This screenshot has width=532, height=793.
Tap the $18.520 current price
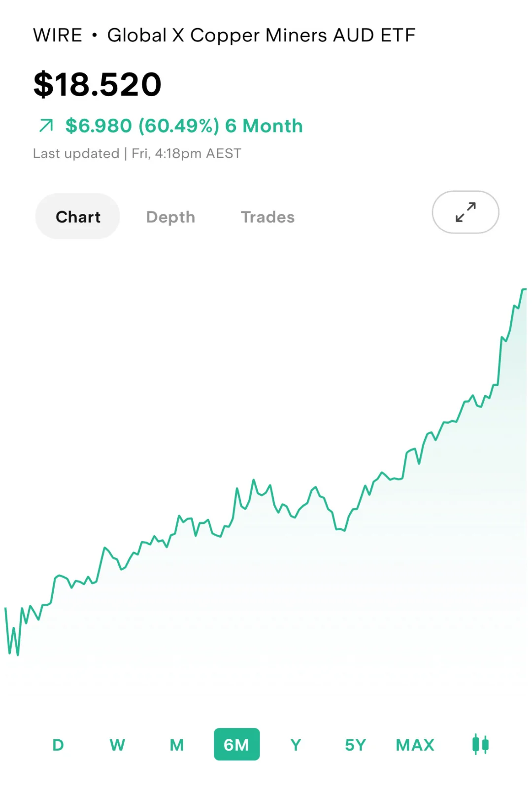click(98, 84)
